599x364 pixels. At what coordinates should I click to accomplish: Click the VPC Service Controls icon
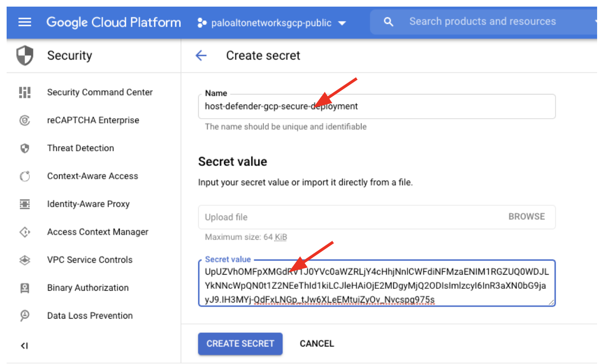[x=25, y=260]
